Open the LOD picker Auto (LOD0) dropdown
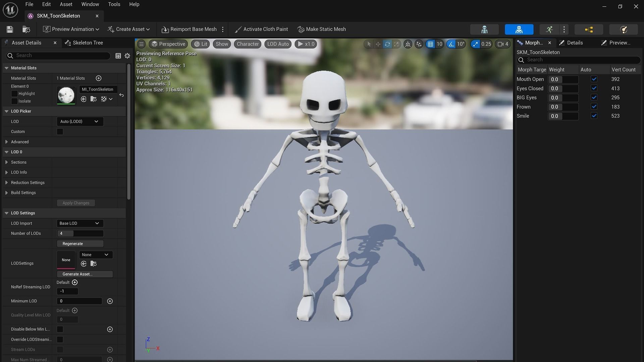The height and width of the screenshot is (362, 644). click(80, 122)
